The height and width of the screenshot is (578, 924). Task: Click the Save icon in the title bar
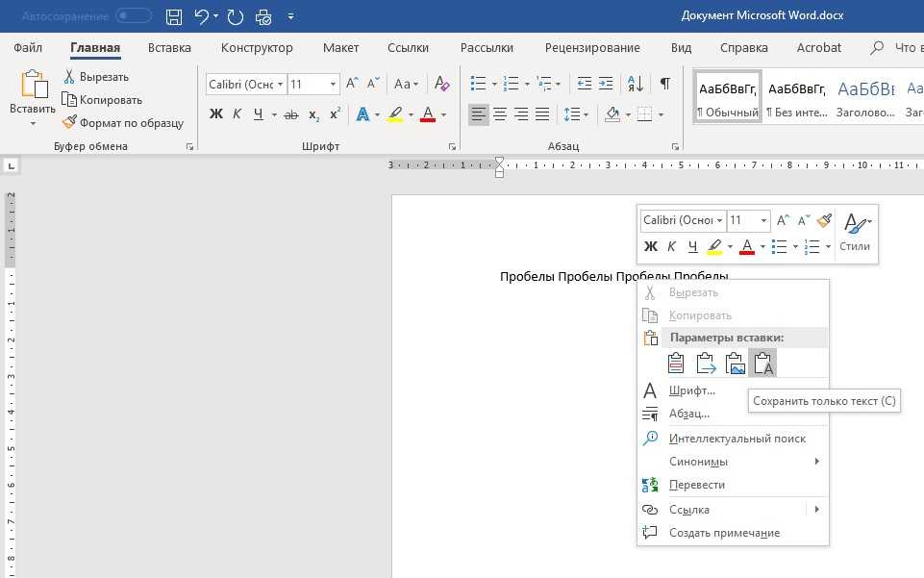pyautogui.click(x=174, y=16)
